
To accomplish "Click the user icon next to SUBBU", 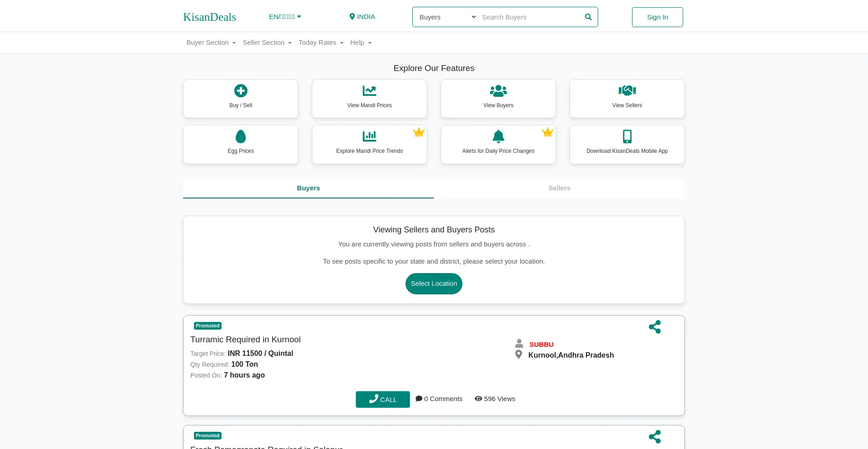I will click(x=519, y=344).
